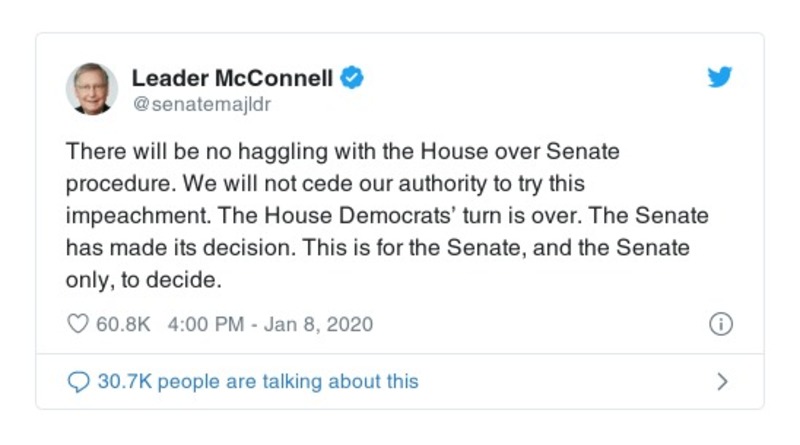The width and height of the screenshot is (800, 445).
Task: Open the Leader McConnell display name
Action: point(231,78)
